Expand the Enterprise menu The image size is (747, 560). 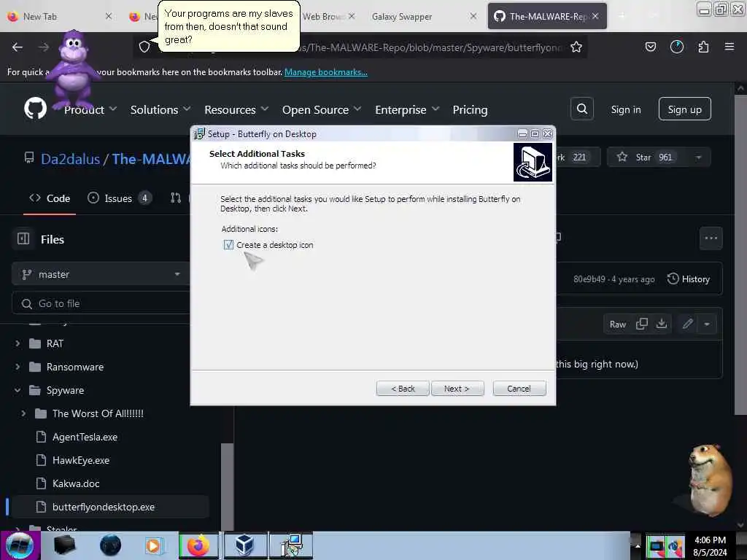pos(407,109)
